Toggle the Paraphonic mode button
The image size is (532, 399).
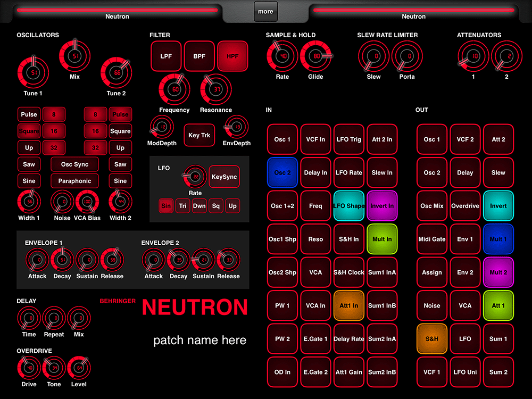(x=74, y=181)
